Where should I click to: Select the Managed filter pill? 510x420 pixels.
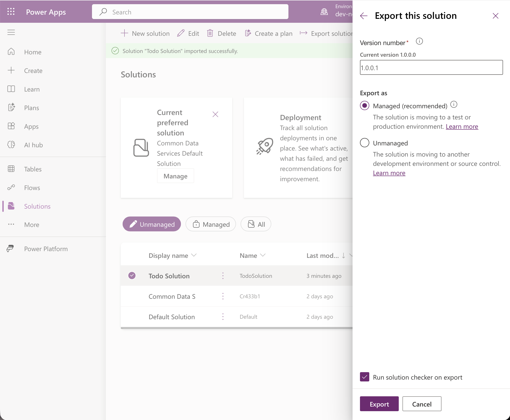(x=211, y=224)
